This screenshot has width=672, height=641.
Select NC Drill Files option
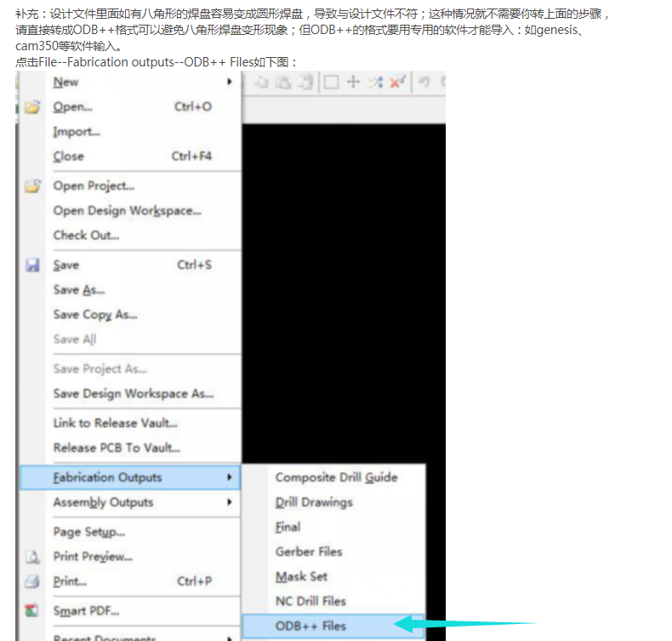[x=310, y=601]
